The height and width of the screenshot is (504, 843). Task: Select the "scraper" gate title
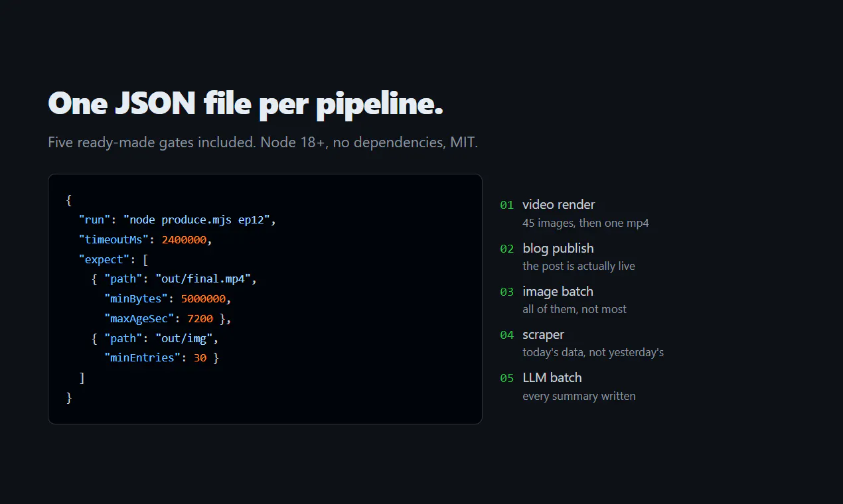(x=543, y=335)
